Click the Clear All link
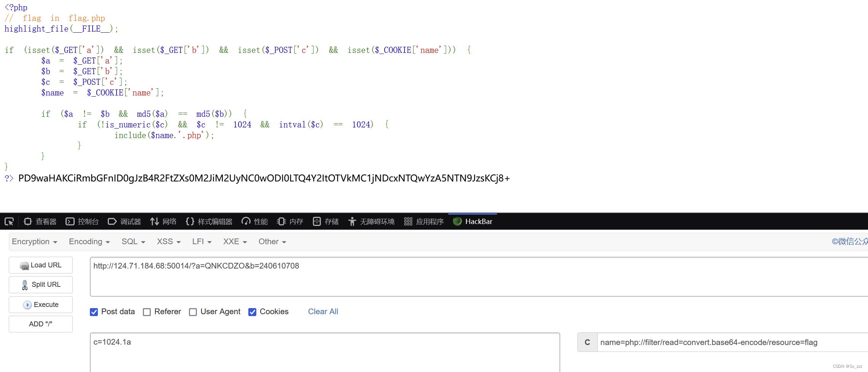This screenshot has height=372, width=868. click(323, 312)
